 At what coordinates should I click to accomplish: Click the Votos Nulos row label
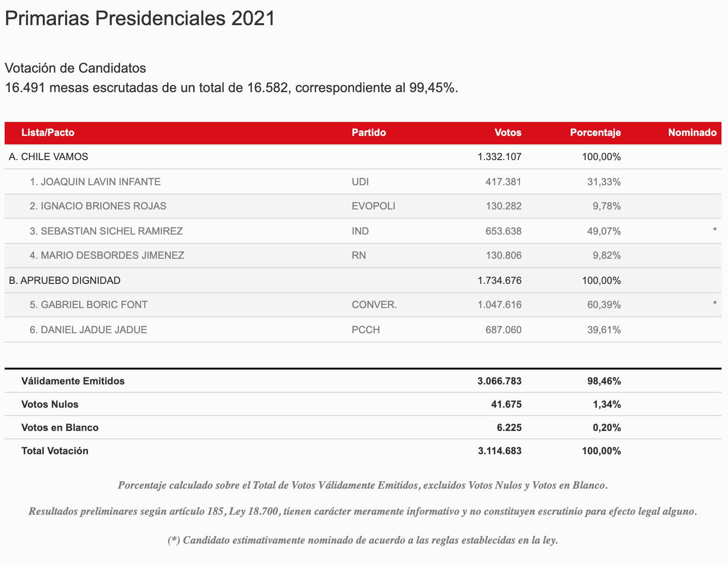point(50,404)
